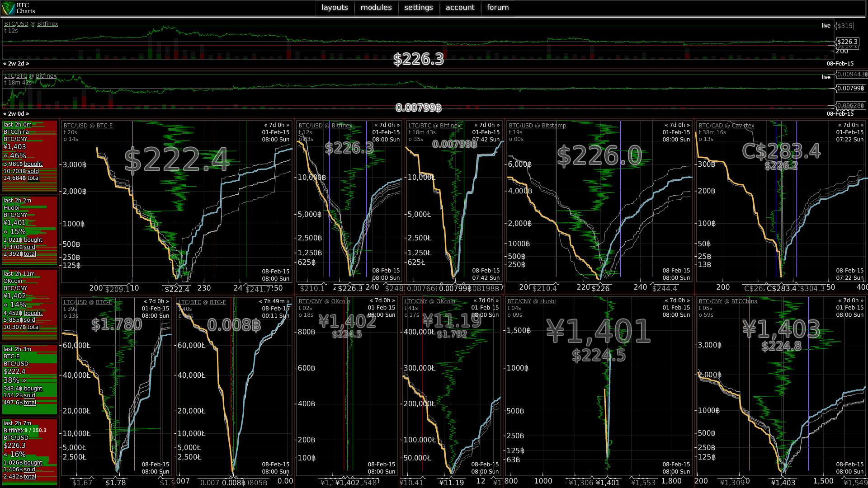Toggle live mode on the 2w 2d BTC/USD chart
Image resolution: width=868 pixels, height=488 pixels.
[826, 26]
